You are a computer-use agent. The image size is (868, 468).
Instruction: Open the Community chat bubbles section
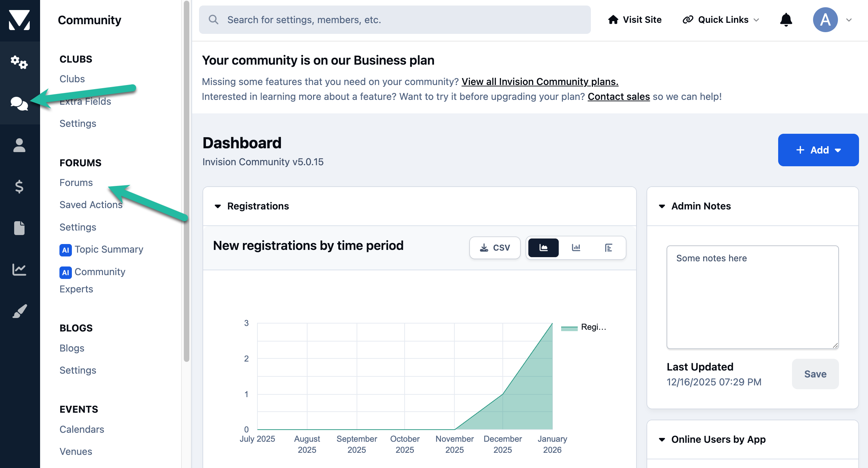click(19, 104)
